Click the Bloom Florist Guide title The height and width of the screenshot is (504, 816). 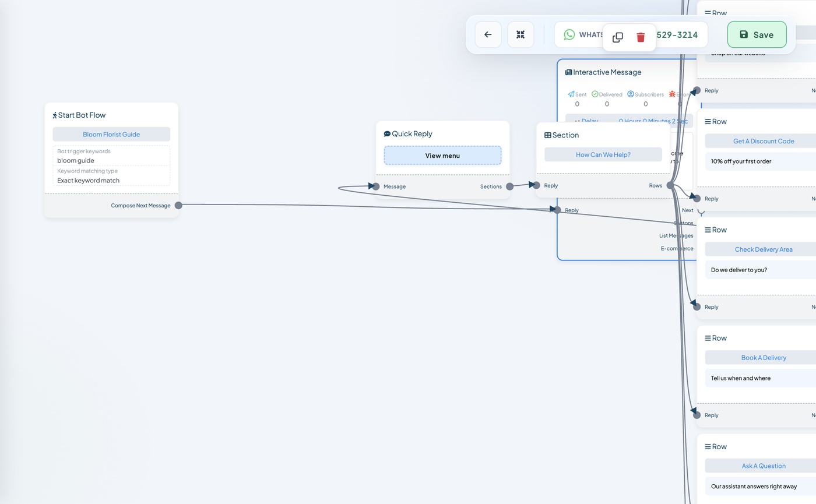[x=111, y=134]
